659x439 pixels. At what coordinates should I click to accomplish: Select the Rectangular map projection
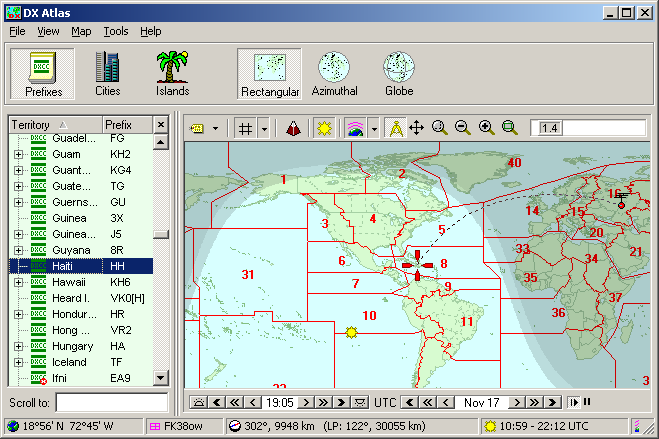[269, 74]
